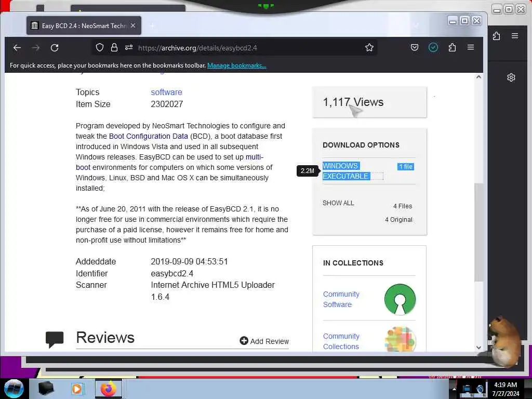The height and width of the screenshot is (399, 532).
Task: Show all download files
Action: (x=338, y=203)
